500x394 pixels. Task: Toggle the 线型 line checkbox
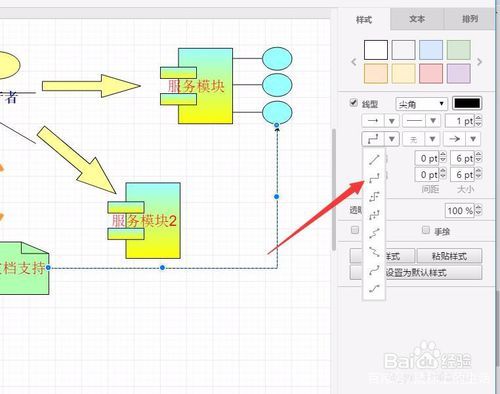tap(354, 103)
